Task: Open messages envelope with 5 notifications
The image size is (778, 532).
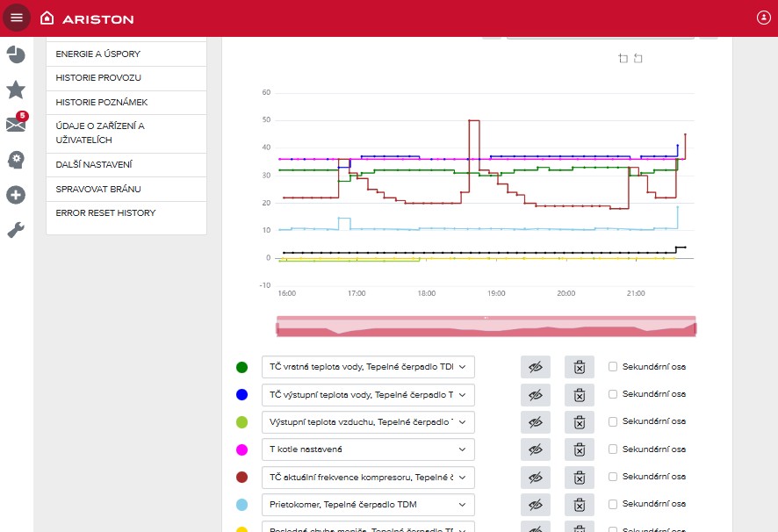Action: click(16, 125)
